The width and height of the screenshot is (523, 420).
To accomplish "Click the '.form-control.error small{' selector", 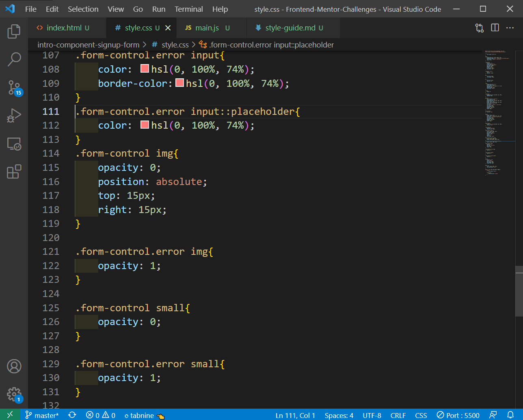I will [x=150, y=364].
